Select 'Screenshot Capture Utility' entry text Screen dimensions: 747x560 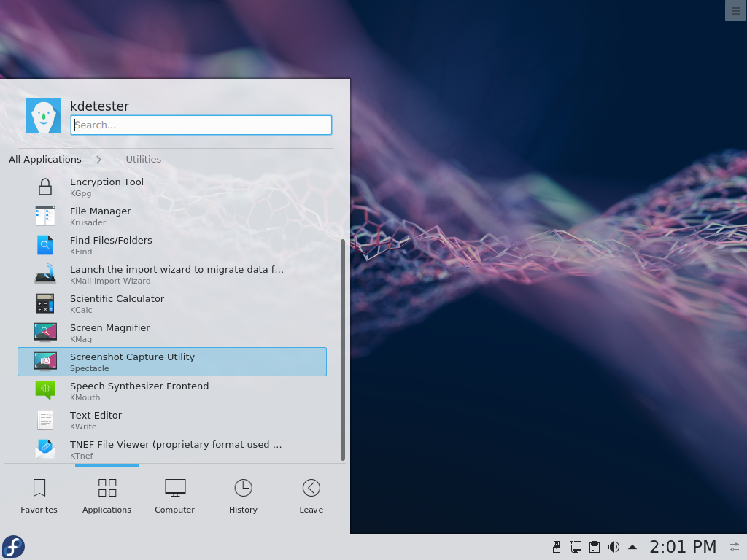tap(133, 357)
